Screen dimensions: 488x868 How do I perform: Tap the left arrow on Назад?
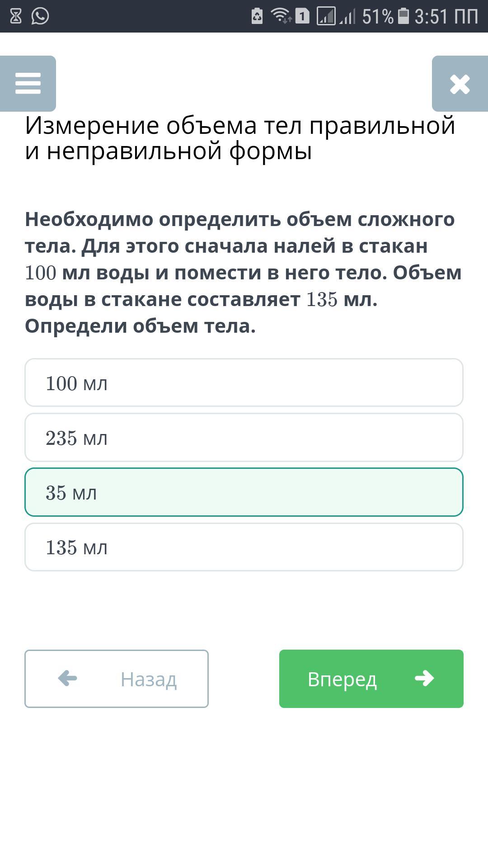pyautogui.click(x=68, y=678)
